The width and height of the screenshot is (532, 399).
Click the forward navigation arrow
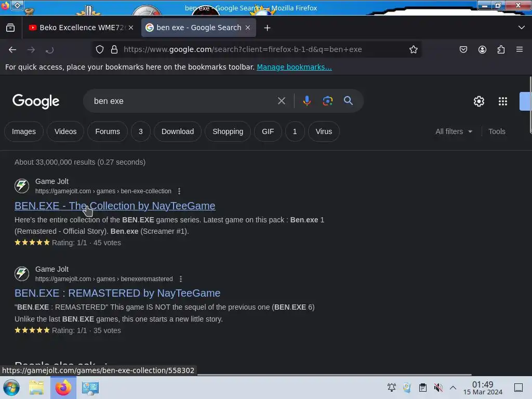31,50
